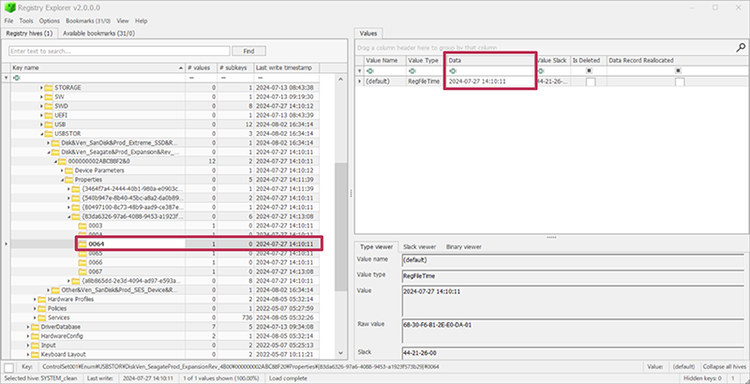Select the STORAGE folder icon

pos(49,88)
